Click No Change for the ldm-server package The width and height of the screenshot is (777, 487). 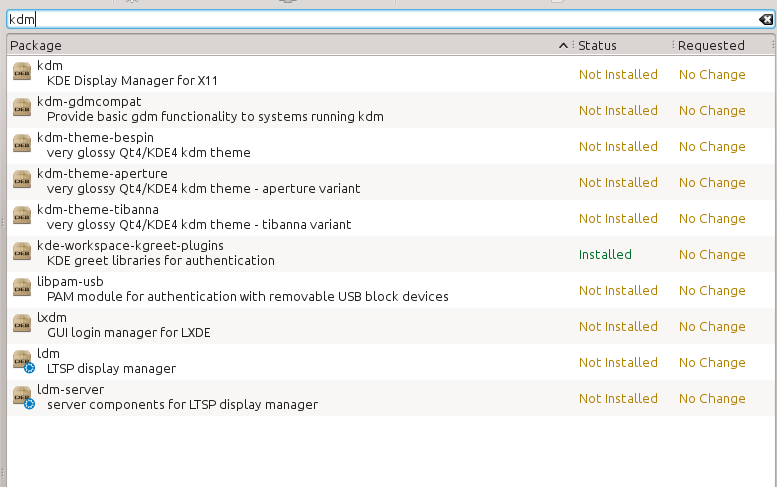tap(712, 398)
